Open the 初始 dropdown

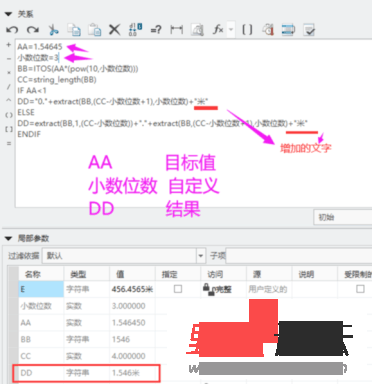tap(343, 217)
